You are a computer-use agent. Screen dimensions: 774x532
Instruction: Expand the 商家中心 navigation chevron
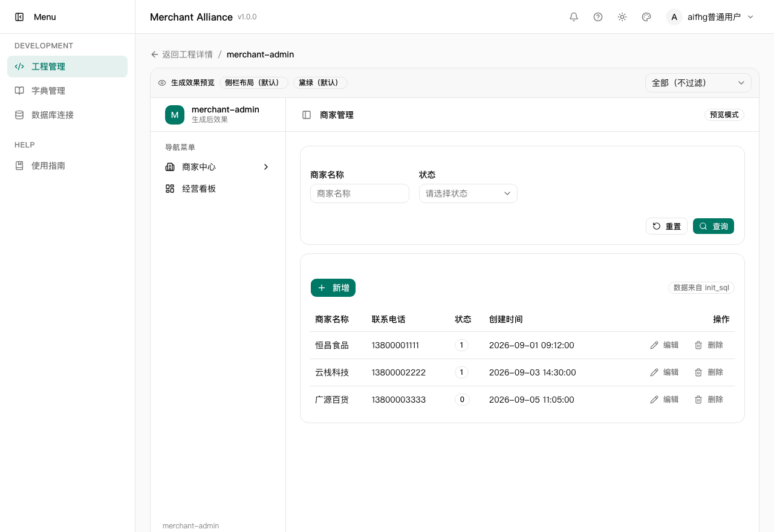266,167
